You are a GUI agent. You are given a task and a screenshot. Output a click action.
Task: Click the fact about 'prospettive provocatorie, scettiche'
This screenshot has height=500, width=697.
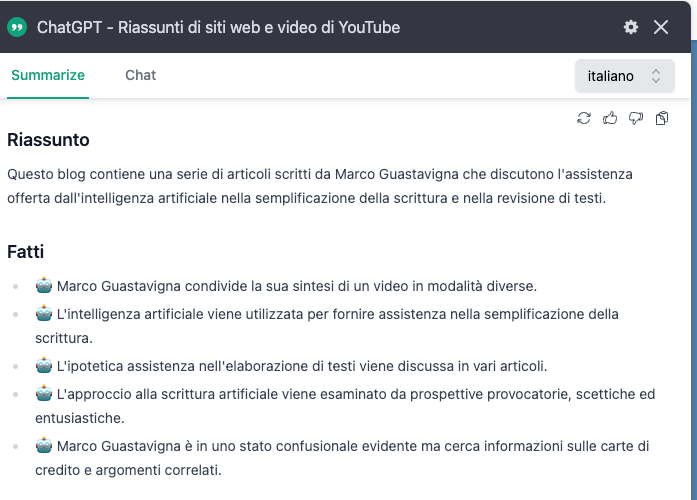pyautogui.click(x=350, y=406)
